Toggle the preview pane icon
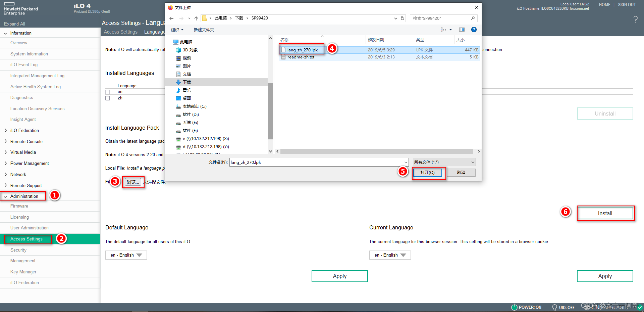Screen dimensions: 644x312 pyautogui.click(x=462, y=30)
